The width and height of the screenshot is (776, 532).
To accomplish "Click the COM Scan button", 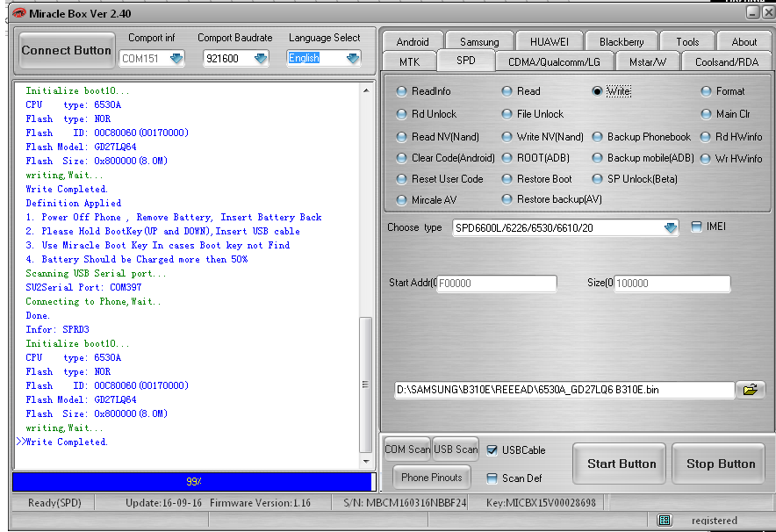I will click(x=407, y=449).
